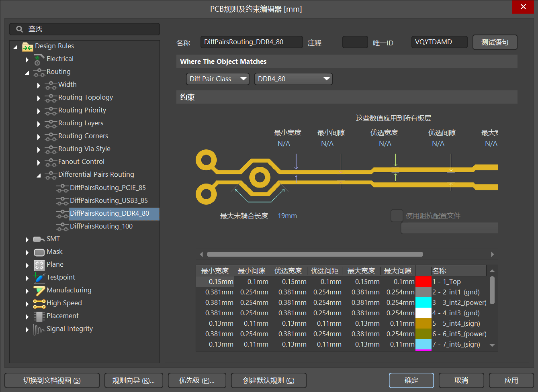Viewport: 538px width, 392px height.
Task: Collapse the Differential Pairs Routing node
Action: tap(39, 175)
